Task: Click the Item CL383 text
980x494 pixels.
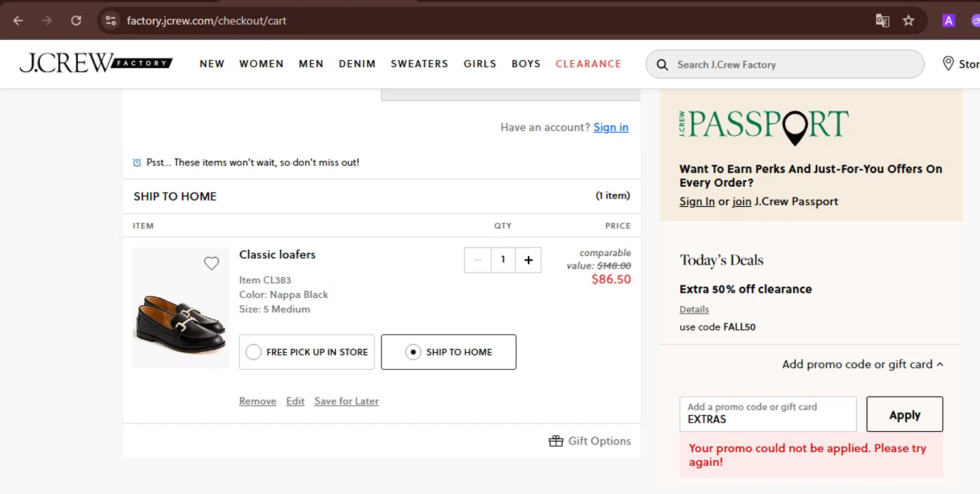Action: (265, 280)
